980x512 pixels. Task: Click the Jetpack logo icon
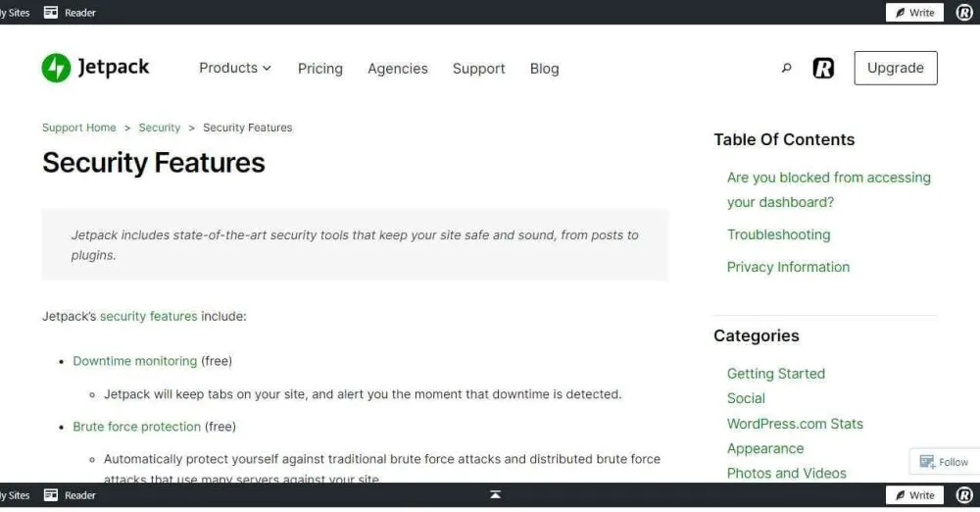(x=56, y=68)
